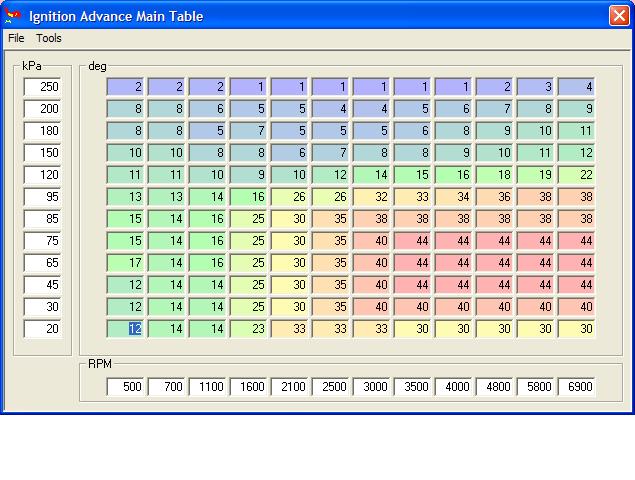This screenshot has height=480, width=635.
Task: Click the cell showing 23 in the 20 kPa row
Action: coord(249,329)
